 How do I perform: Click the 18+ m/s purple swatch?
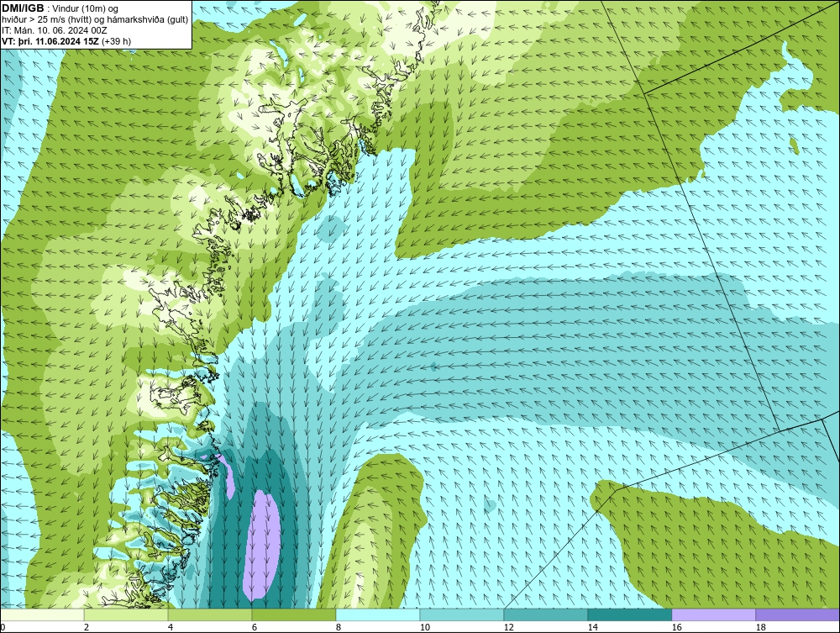(x=797, y=615)
